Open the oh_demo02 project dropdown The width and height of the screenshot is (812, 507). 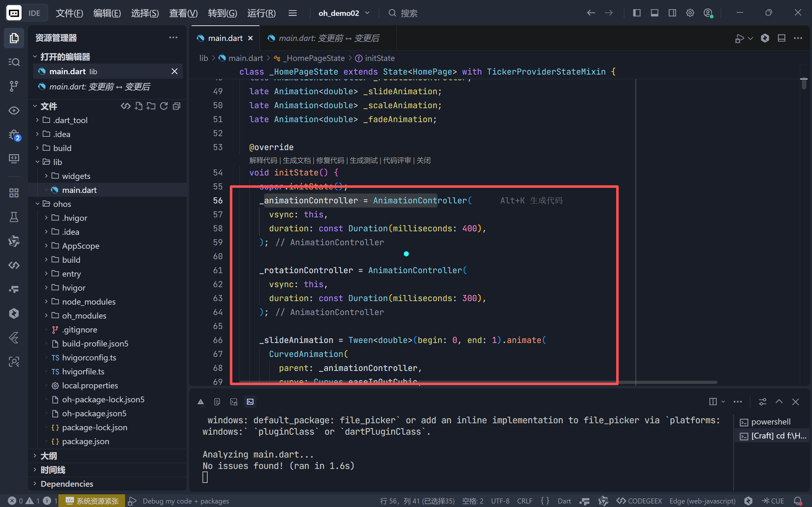coord(344,13)
